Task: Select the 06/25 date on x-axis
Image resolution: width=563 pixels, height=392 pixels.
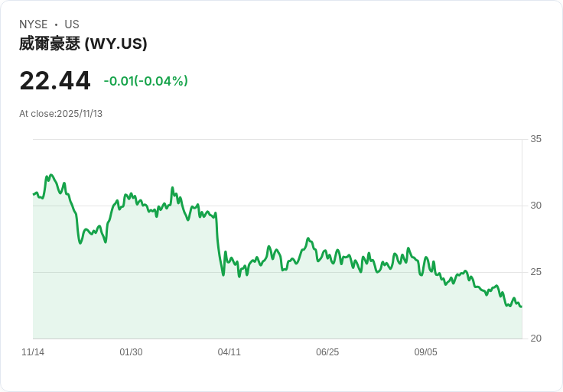Action: pyautogui.click(x=327, y=352)
